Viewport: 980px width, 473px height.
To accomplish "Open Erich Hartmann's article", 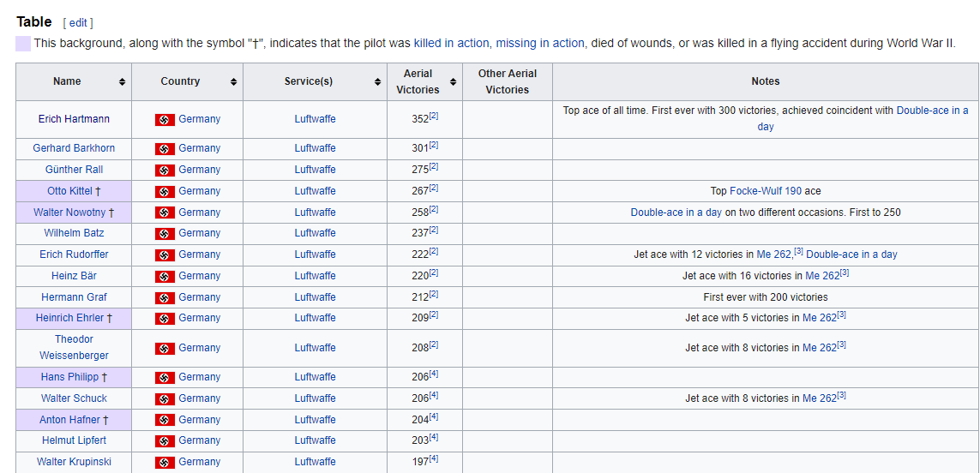I will (x=74, y=119).
